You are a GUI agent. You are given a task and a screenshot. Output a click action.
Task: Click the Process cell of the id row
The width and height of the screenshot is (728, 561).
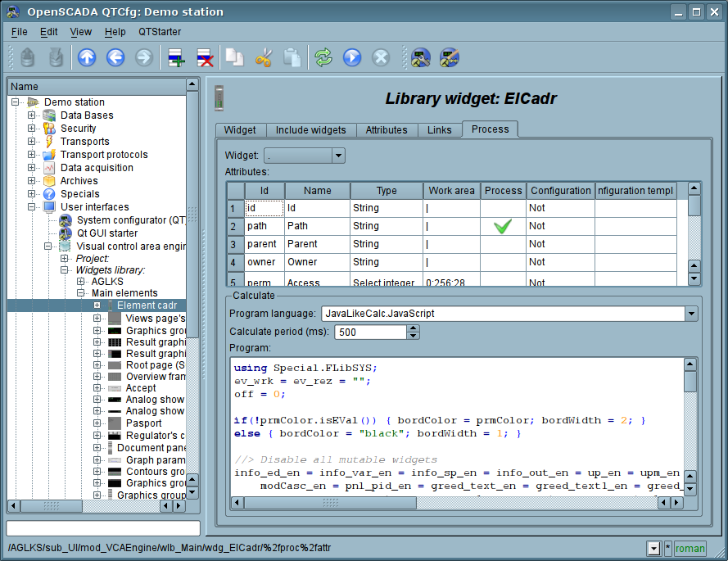pos(503,208)
